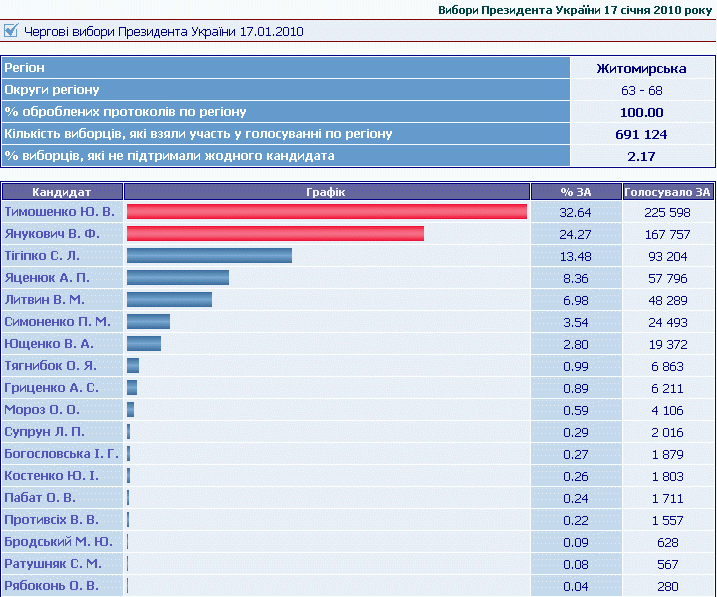The height and width of the screenshot is (597, 717).
Task: Click the Графік column header
Action: click(x=327, y=192)
